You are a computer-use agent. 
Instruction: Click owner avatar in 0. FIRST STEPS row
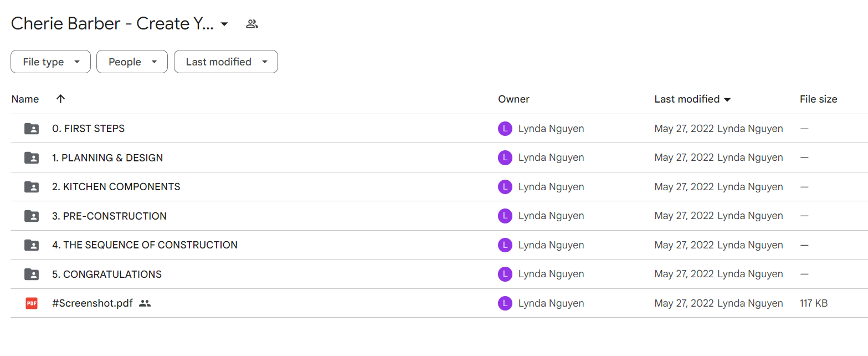[x=505, y=129]
